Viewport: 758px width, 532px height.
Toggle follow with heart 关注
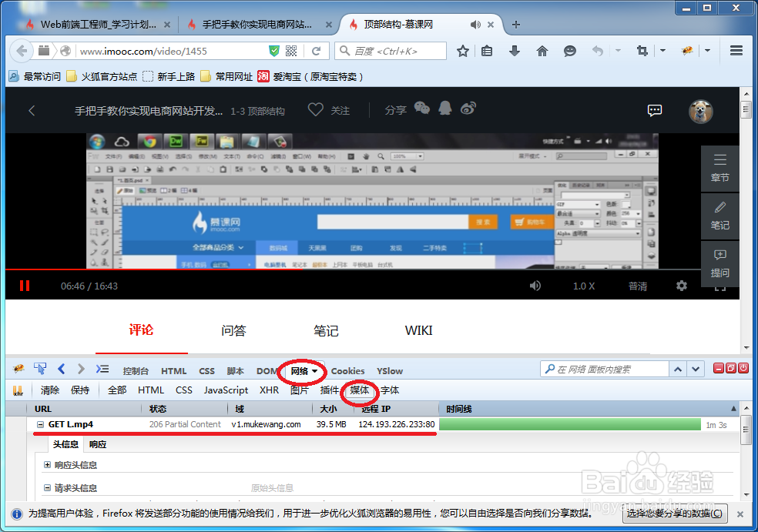[x=329, y=110]
